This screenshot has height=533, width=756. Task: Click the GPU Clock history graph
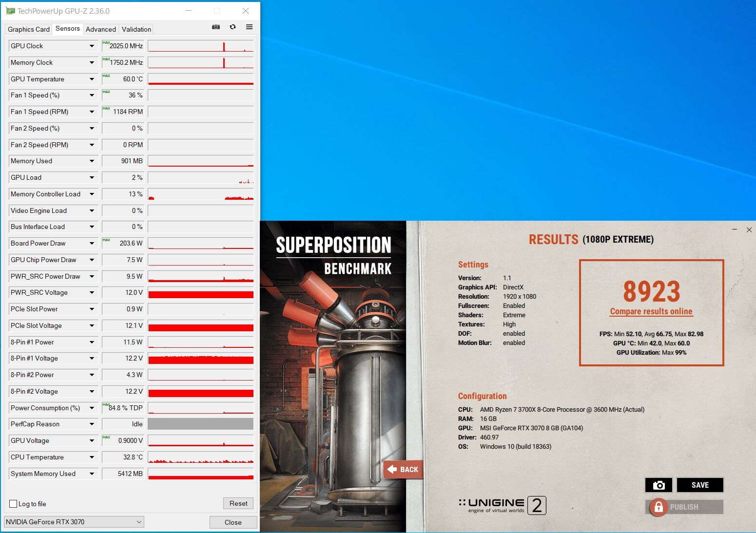[201, 46]
